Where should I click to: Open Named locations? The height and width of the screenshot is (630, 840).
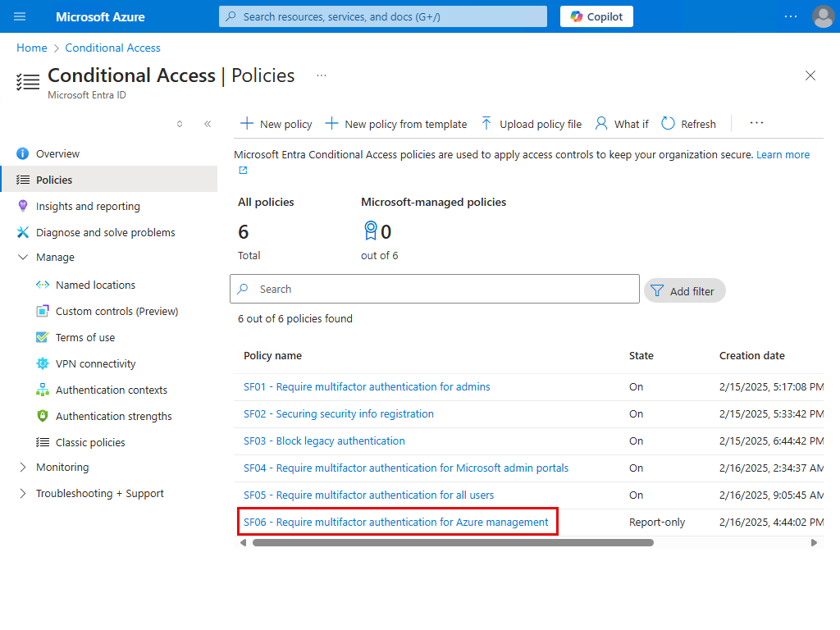(95, 285)
